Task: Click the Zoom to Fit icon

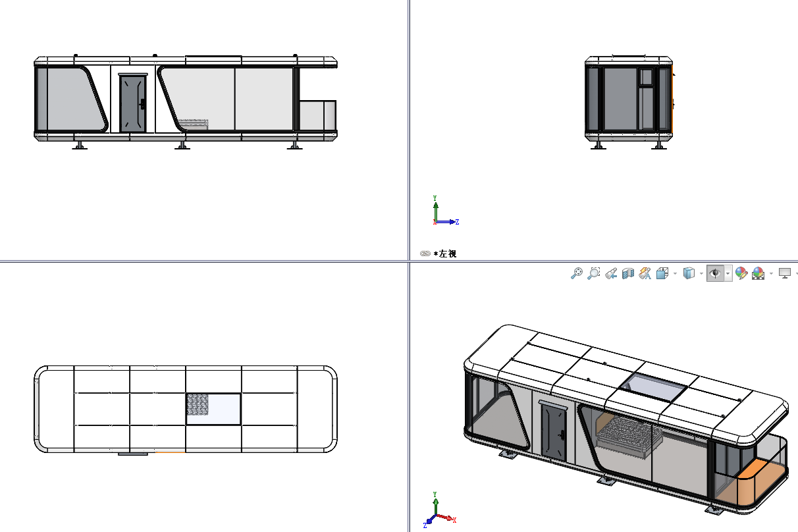Action: (x=577, y=273)
